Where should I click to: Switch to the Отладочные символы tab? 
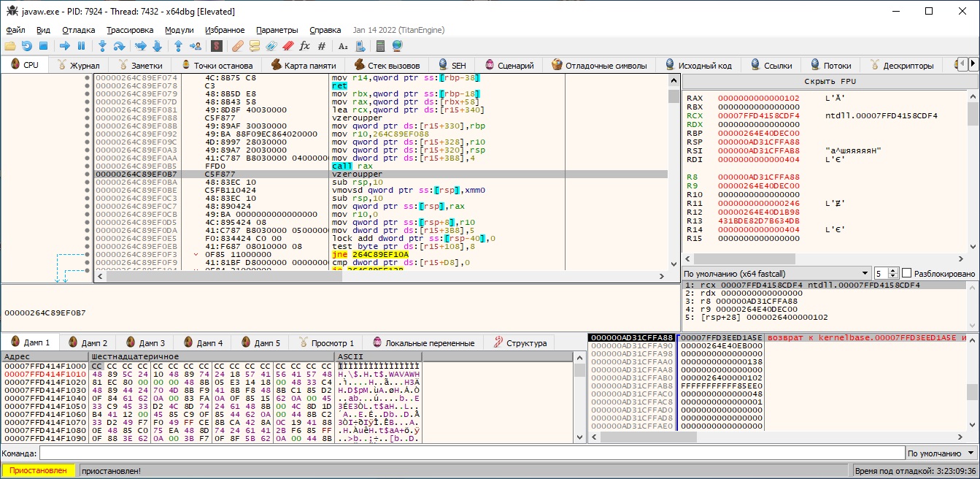click(598, 65)
